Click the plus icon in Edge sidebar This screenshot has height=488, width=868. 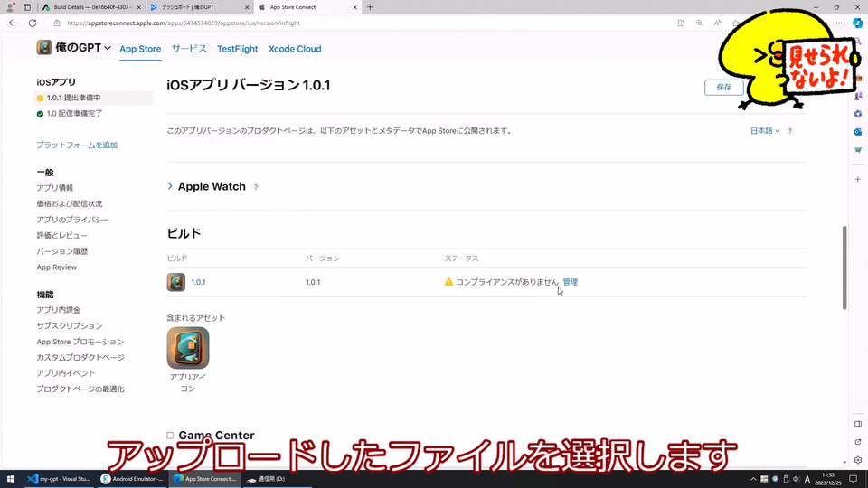point(857,179)
